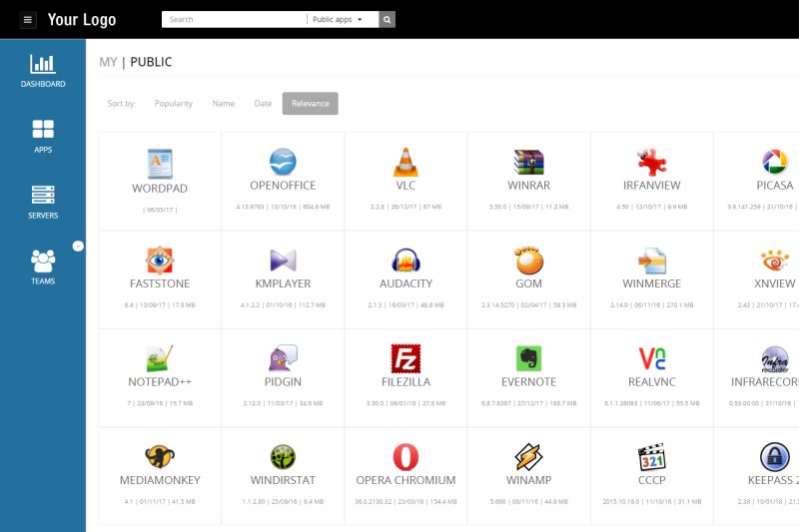Switch to the PUBLIC apps tab
Image resolution: width=799 pixels, height=532 pixels.
tap(151, 62)
